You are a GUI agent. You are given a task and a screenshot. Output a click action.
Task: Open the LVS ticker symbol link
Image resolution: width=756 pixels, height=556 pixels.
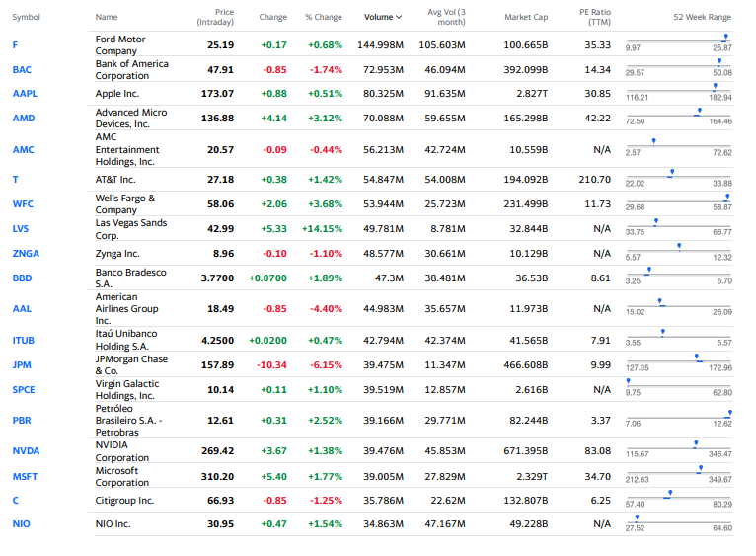point(21,228)
